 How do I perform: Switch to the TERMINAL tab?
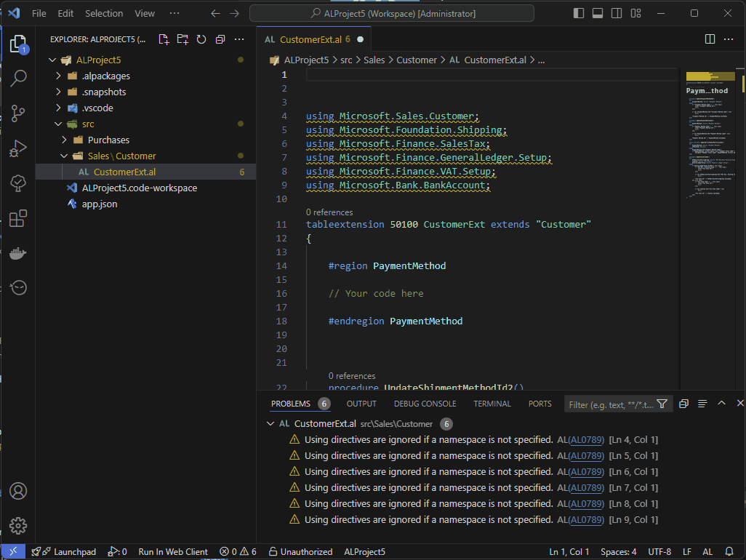click(x=492, y=404)
